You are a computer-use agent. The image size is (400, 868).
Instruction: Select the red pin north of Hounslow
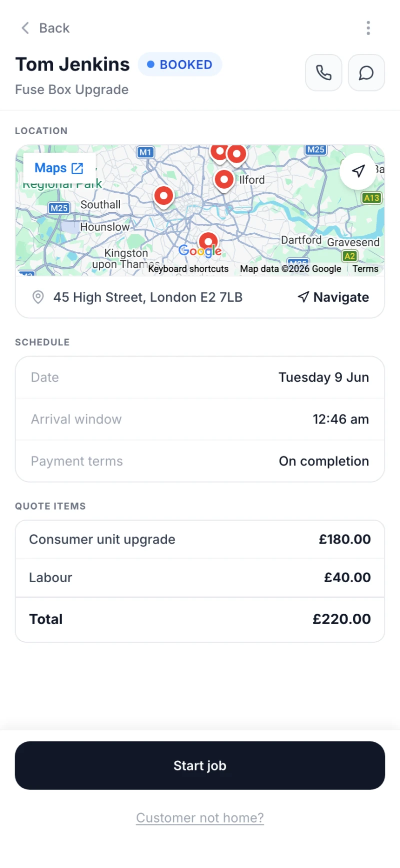pos(163,197)
